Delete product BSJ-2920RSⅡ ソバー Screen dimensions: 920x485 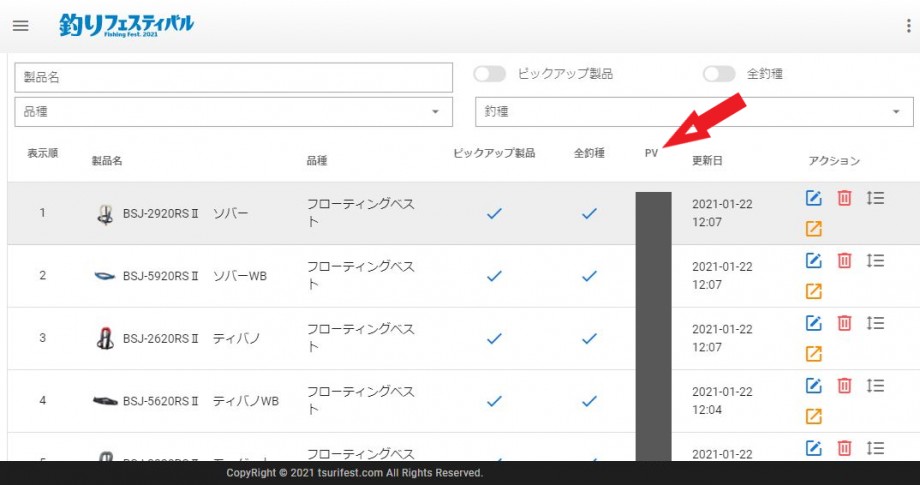point(844,198)
